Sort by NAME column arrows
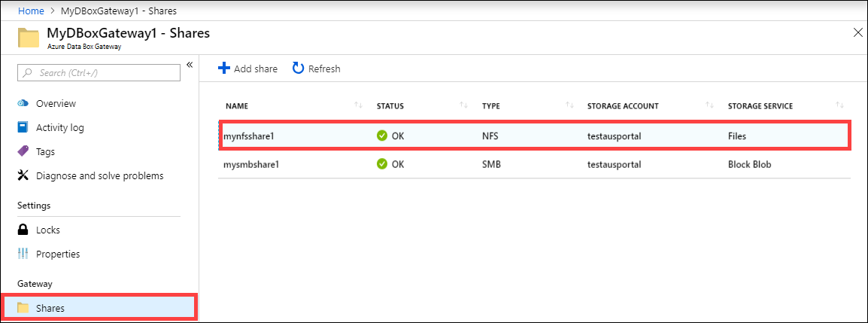Screen dimensions: 868x323 click(x=358, y=105)
